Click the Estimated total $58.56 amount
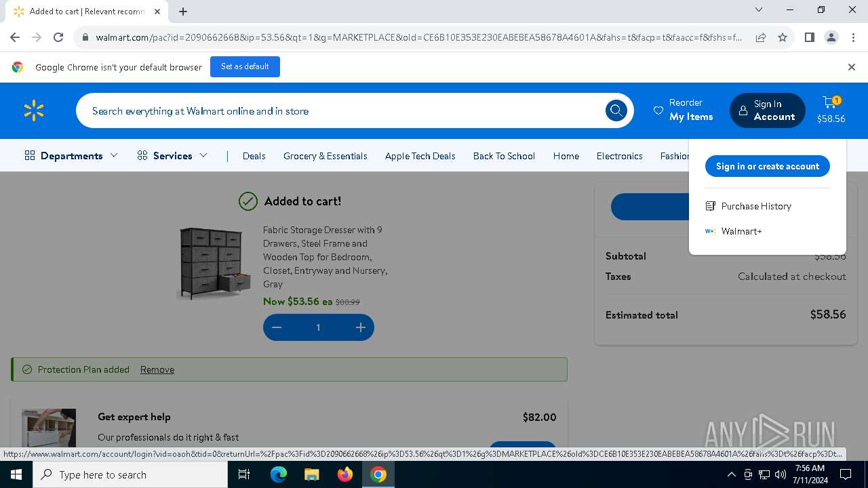Image resolution: width=868 pixels, height=488 pixels. point(828,314)
